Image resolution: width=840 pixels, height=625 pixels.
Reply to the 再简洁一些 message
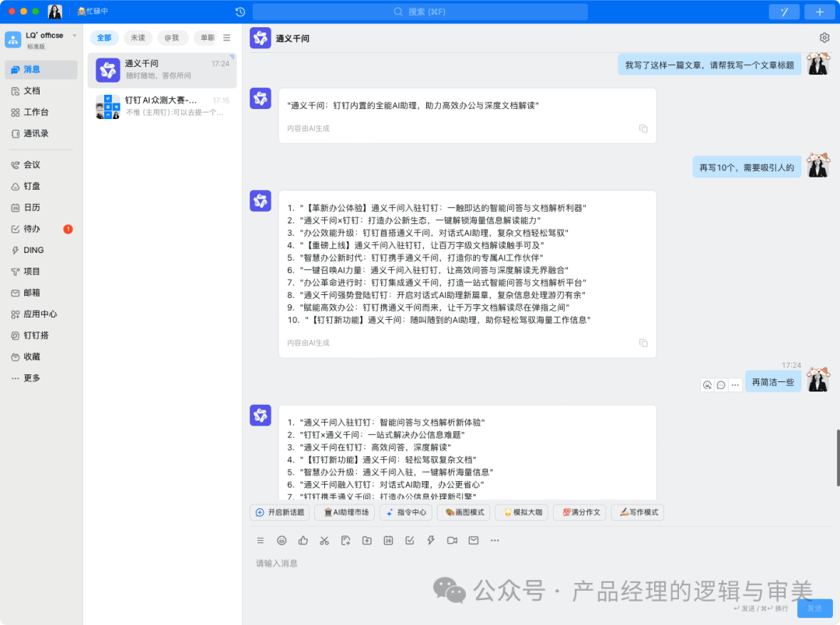721,384
